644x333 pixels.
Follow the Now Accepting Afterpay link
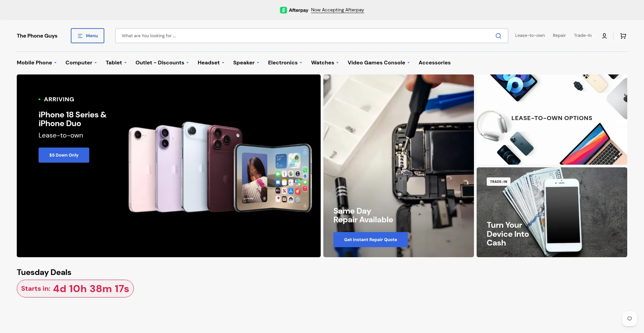337,10
